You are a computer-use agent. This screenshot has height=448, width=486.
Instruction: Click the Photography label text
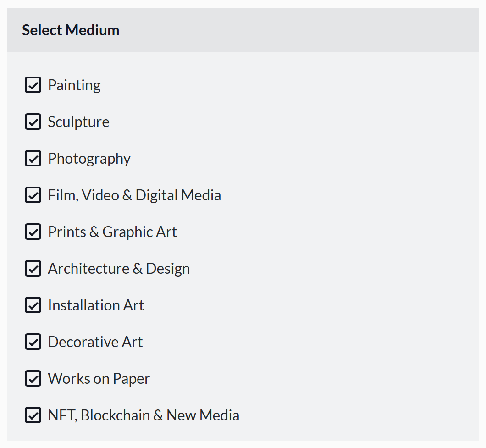click(x=89, y=159)
